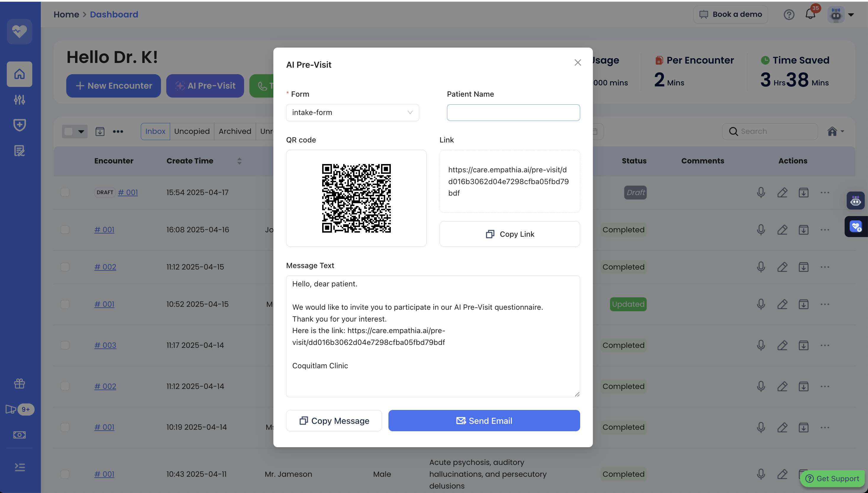The width and height of the screenshot is (868, 493).
Task: Click the Patient Name input field
Action: point(513,112)
